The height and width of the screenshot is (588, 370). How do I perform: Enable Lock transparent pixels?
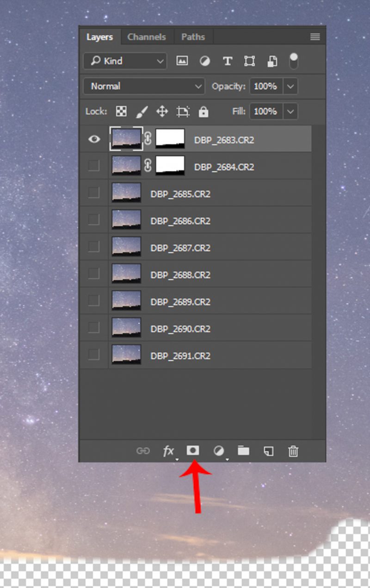(x=121, y=111)
